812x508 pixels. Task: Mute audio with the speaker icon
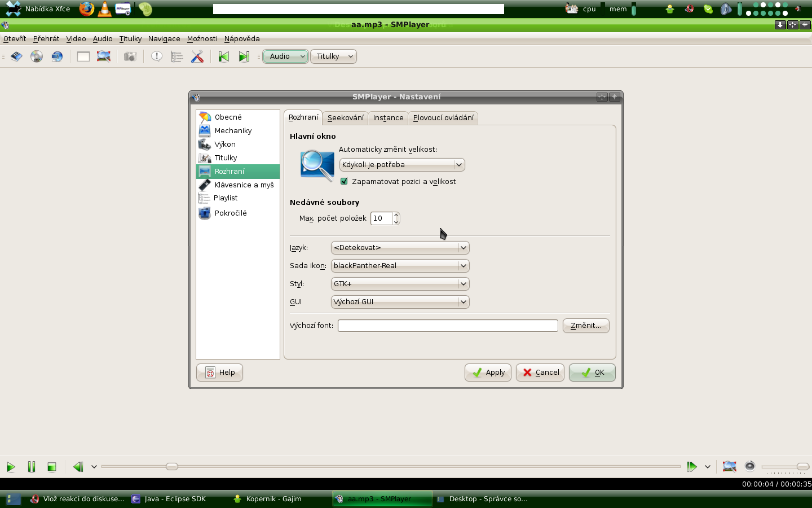click(750, 466)
